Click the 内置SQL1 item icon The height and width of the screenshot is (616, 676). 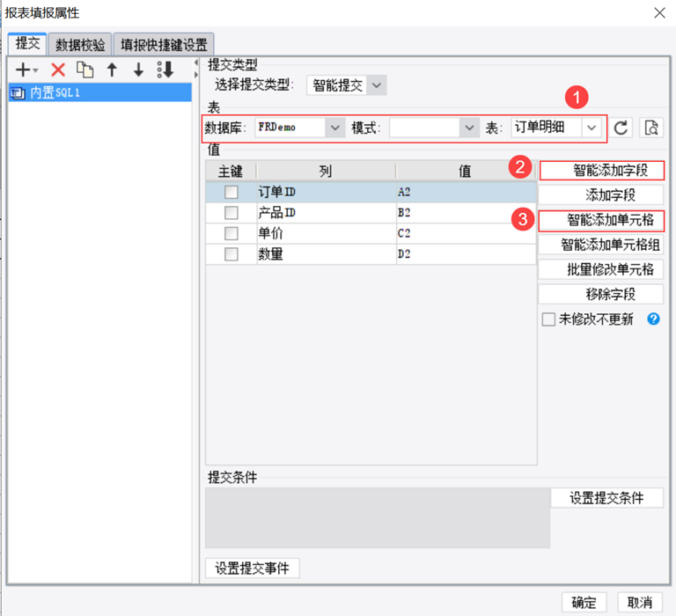18,92
